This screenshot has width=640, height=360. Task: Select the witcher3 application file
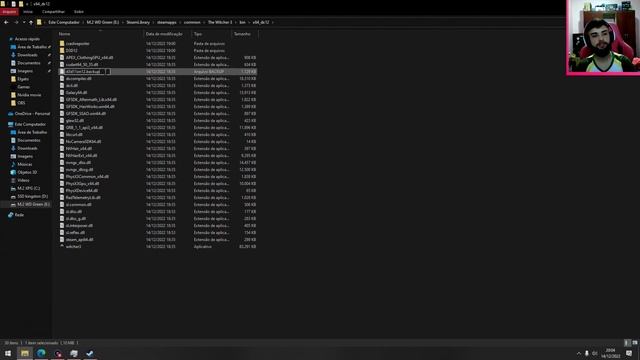[73, 247]
